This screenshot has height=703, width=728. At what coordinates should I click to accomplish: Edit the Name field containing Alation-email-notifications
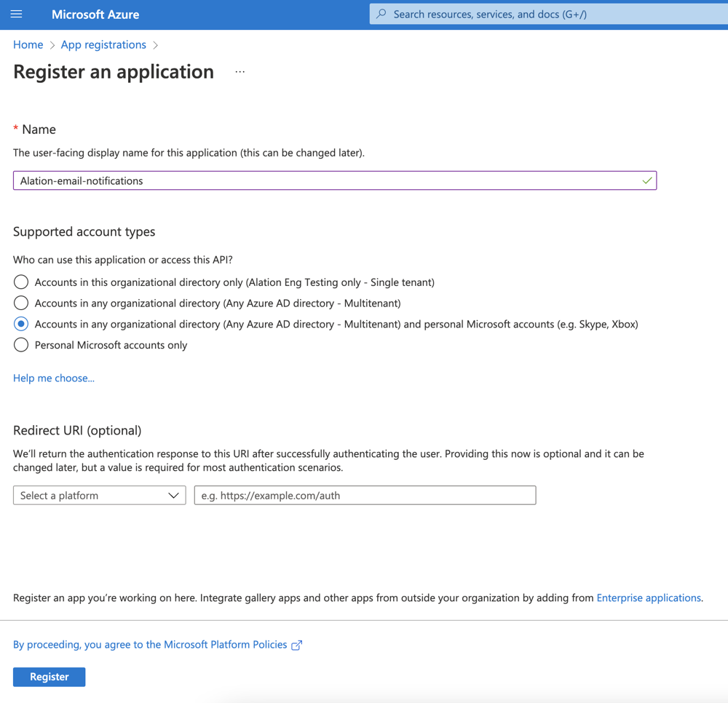coord(335,180)
